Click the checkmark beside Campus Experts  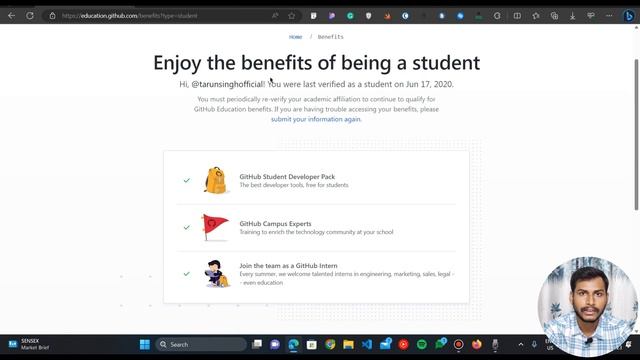187,227
